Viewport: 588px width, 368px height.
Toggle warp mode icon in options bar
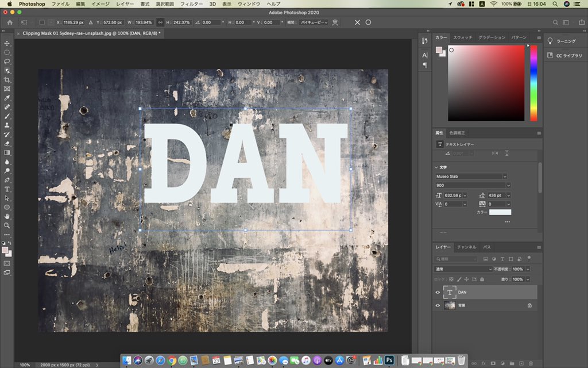(335, 22)
